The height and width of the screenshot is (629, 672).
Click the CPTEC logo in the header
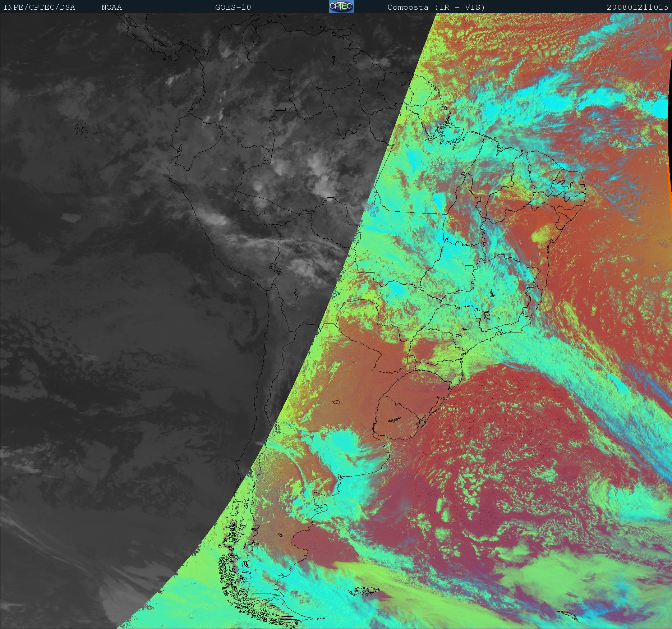point(341,7)
